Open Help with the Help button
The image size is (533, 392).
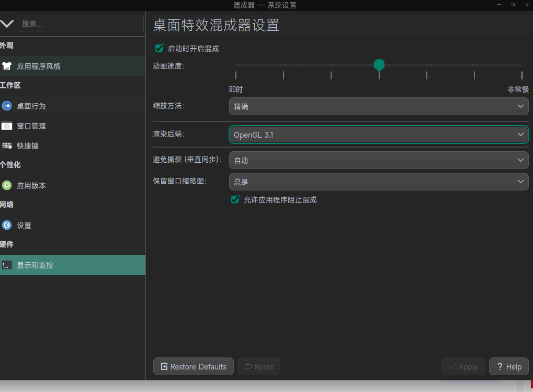[508, 366]
